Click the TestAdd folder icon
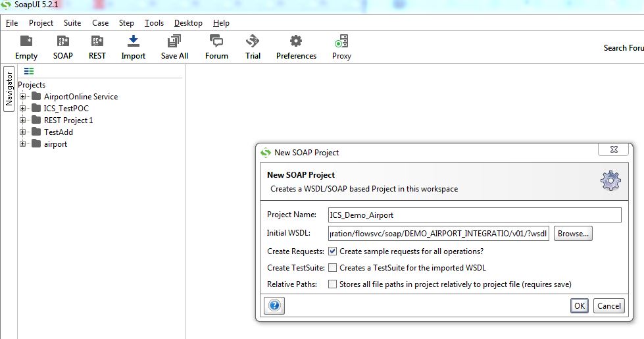The width and height of the screenshot is (644, 339). click(x=37, y=132)
